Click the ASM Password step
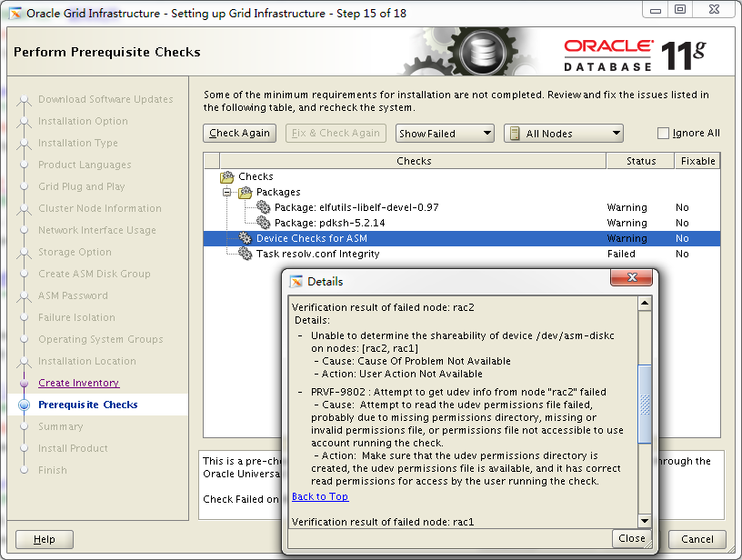This screenshot has width=742, height=560. [73, 295]
